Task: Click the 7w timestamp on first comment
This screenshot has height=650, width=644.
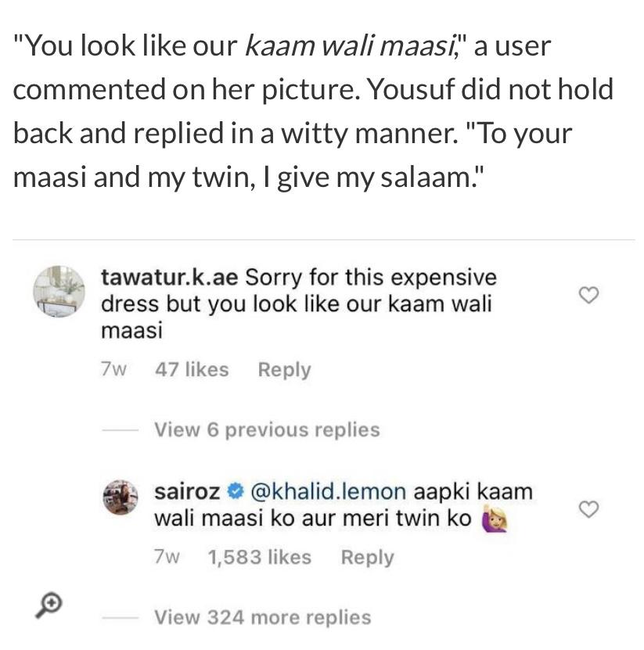Action: pyautogui.click(x=113, y=369)
